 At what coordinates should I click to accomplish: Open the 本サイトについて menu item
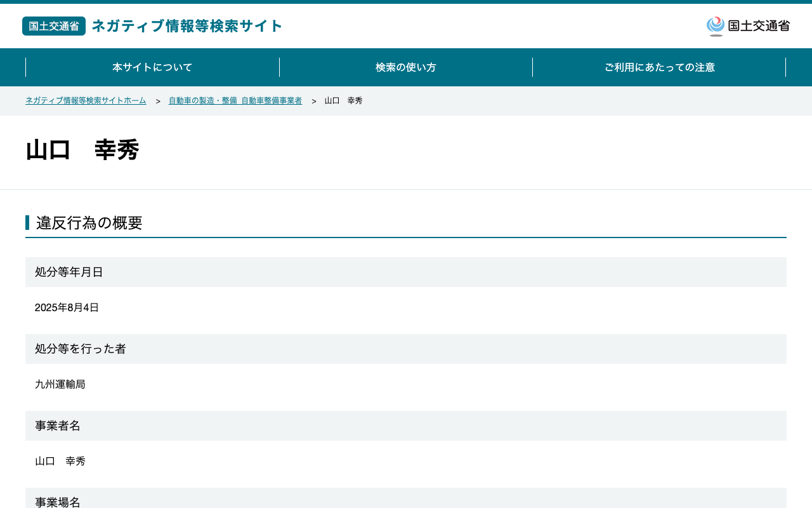[152, 67]
